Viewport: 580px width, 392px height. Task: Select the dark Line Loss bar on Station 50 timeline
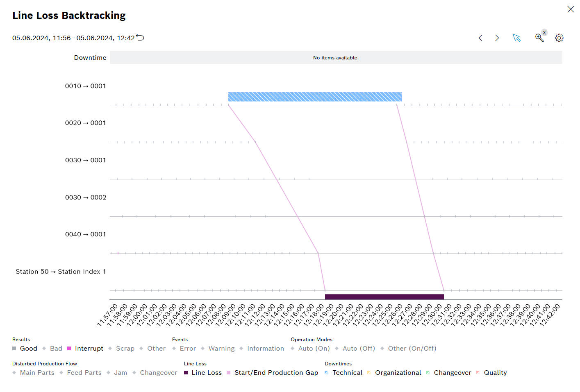coord(384,296)
